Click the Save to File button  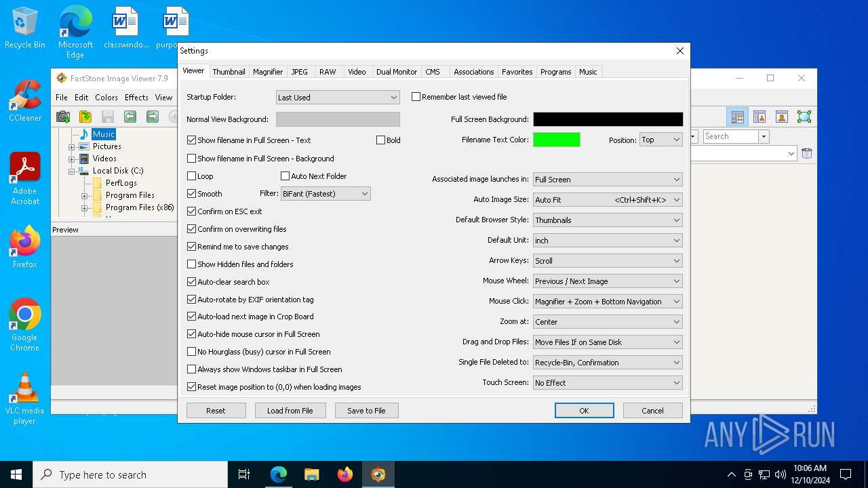coord(366,411)
